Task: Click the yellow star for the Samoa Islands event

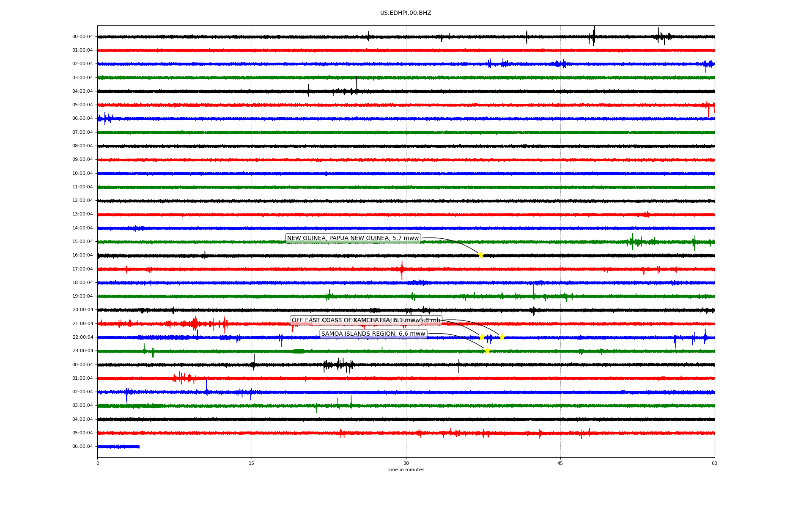Action: pyautogui.click(x=487, y=351)
